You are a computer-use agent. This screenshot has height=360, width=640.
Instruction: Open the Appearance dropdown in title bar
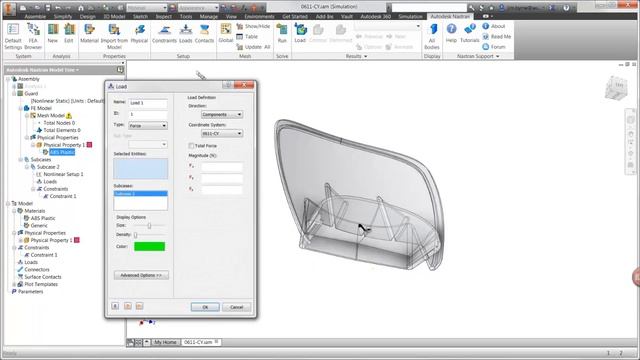[198, 8]
